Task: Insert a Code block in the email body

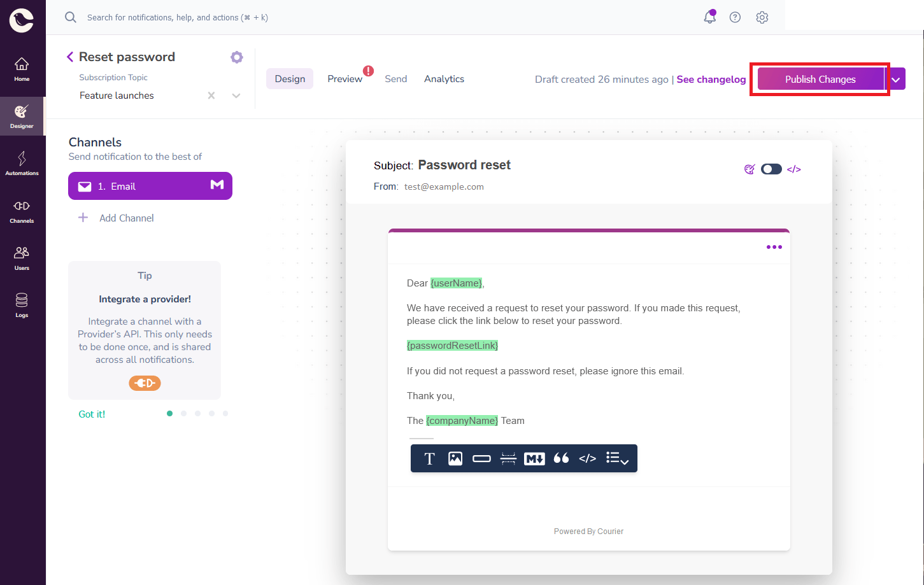Action: pyautogui.click(x=587, y=458)
